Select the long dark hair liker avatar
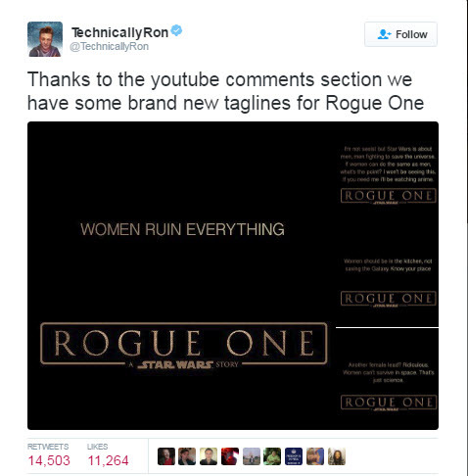This screenshot has width=468, height=476. [x=336, y=456]
